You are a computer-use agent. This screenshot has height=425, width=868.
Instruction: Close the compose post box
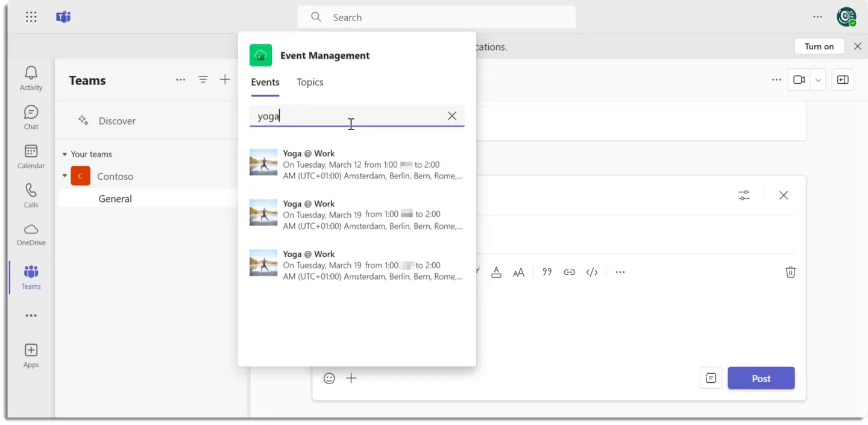[784, 195]
